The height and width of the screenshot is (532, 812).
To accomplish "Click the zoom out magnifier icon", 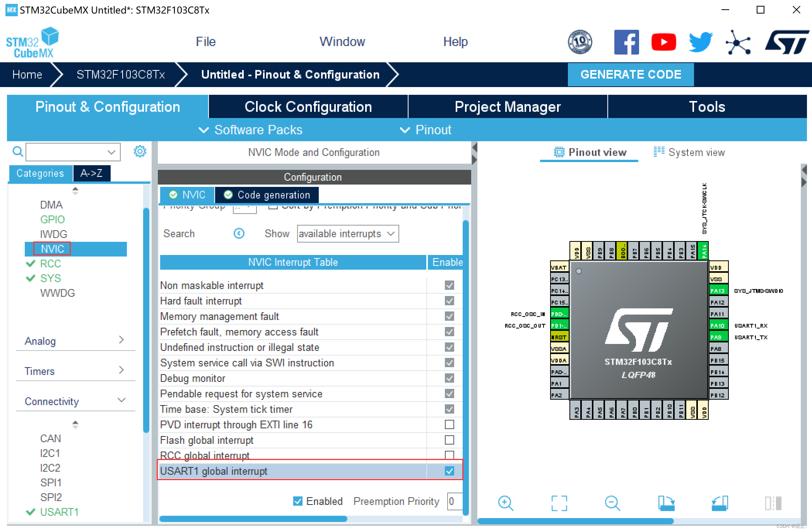I will coord(612,503).
